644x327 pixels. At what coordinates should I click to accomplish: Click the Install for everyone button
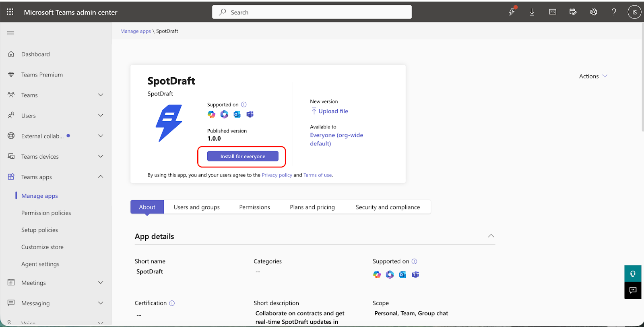click(243, 156)
